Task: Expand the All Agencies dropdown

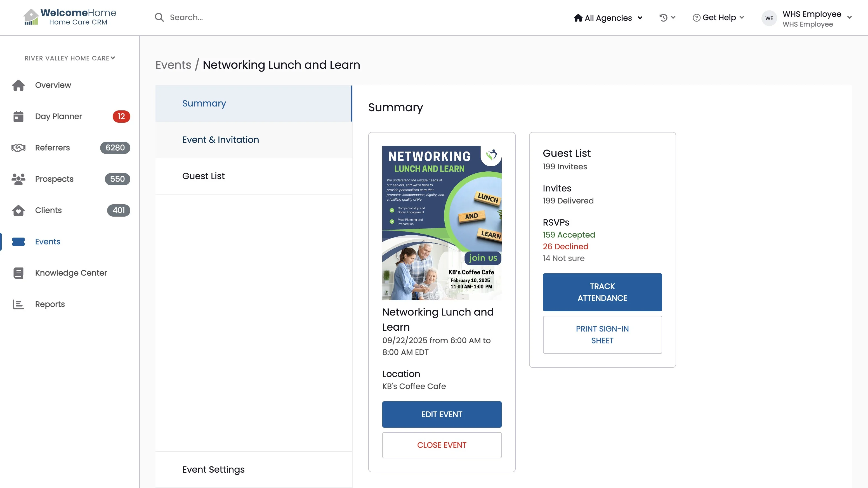Action: point(608,18)
